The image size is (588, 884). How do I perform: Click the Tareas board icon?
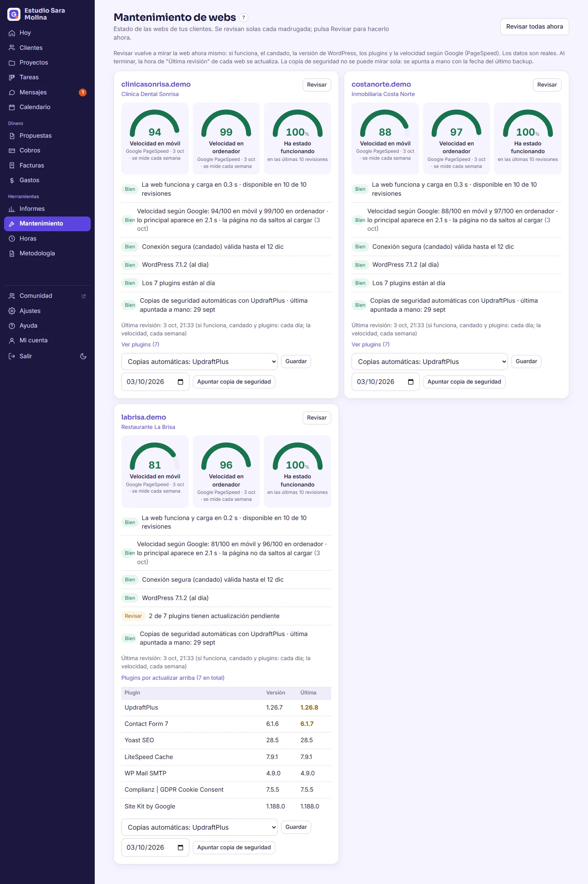click(12, 78)
